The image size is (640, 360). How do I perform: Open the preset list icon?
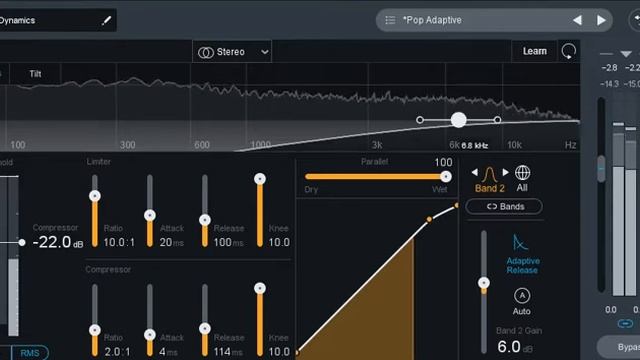tap(390, 20)
